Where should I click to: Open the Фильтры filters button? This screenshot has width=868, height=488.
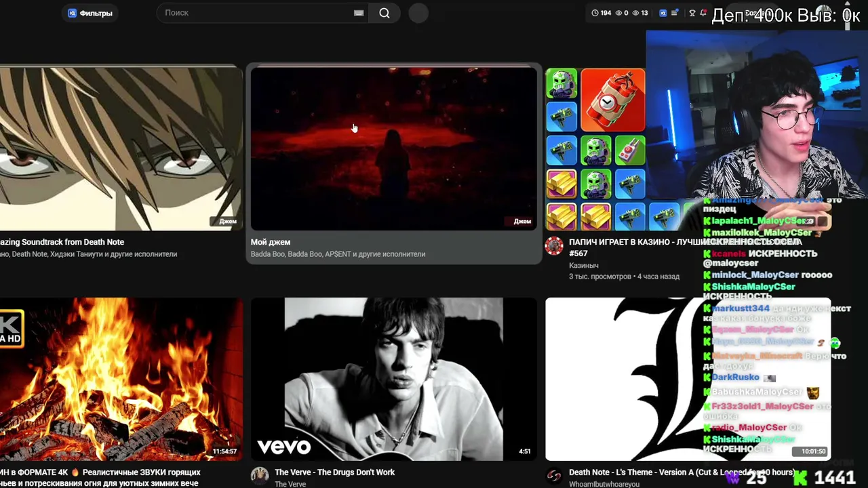pos(90,13)
